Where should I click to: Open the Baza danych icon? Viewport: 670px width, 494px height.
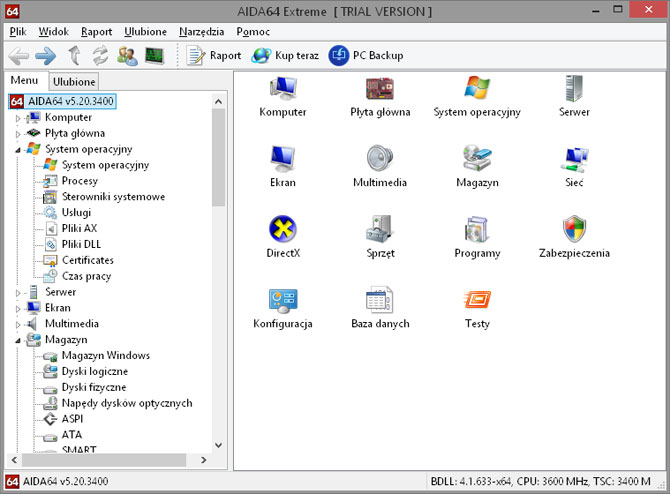point(380,300)
